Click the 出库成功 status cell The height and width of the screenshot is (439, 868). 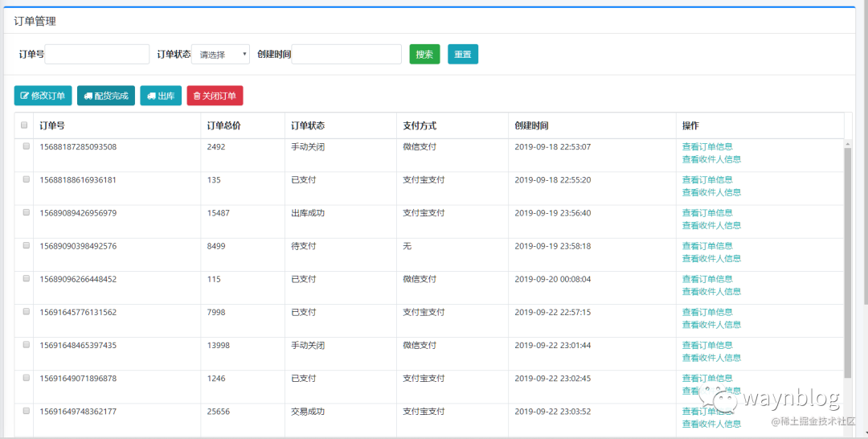click(308, 212)
